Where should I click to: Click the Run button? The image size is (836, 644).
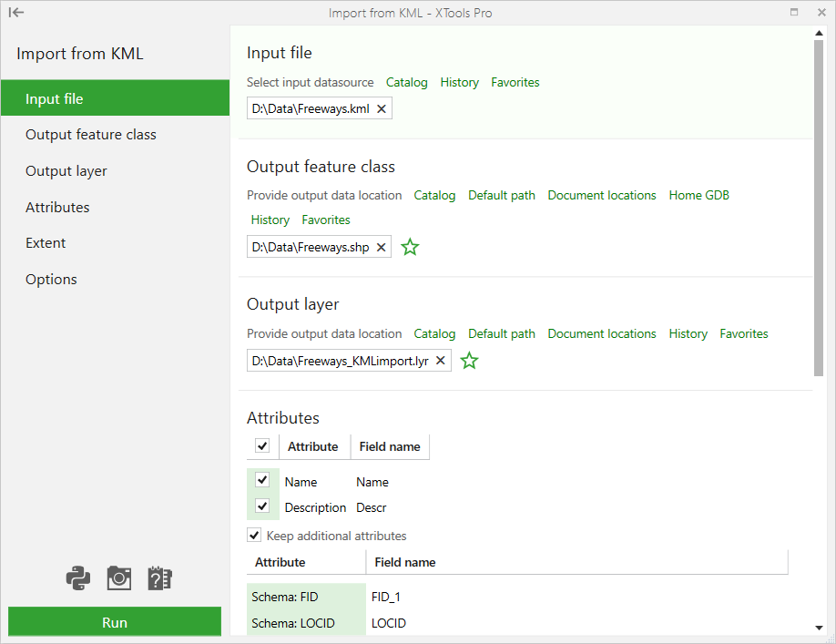[x=114, y=622]
